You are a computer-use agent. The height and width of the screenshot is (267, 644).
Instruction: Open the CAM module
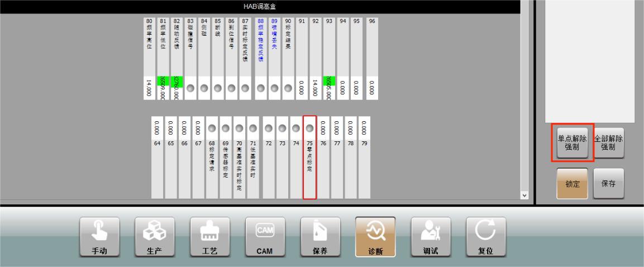coord(265,237)
